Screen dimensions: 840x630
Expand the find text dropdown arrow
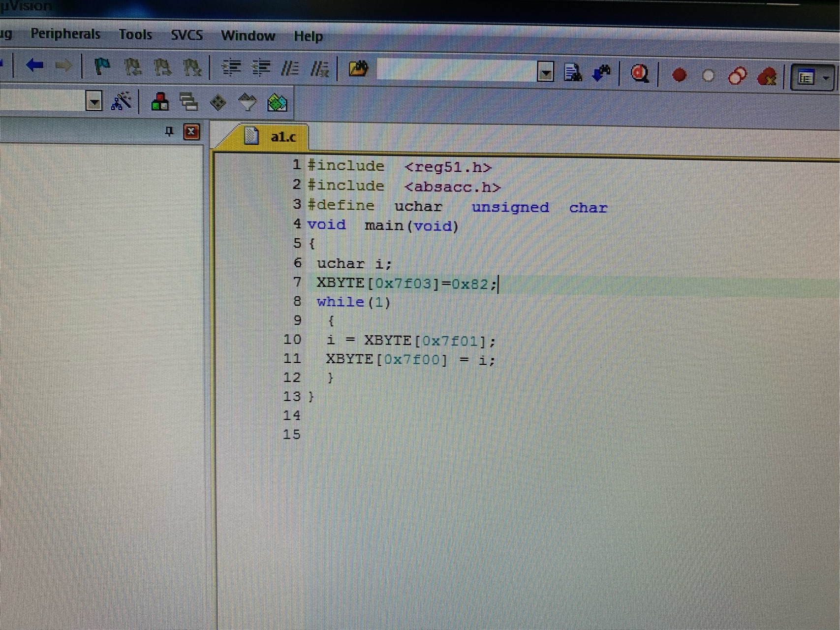click(x=545, y=73)
